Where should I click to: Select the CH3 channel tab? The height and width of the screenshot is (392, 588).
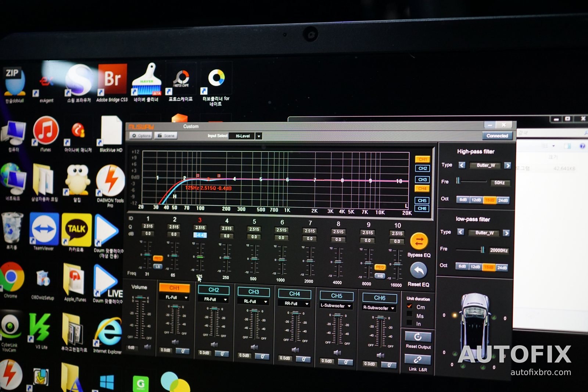[254, 292]
